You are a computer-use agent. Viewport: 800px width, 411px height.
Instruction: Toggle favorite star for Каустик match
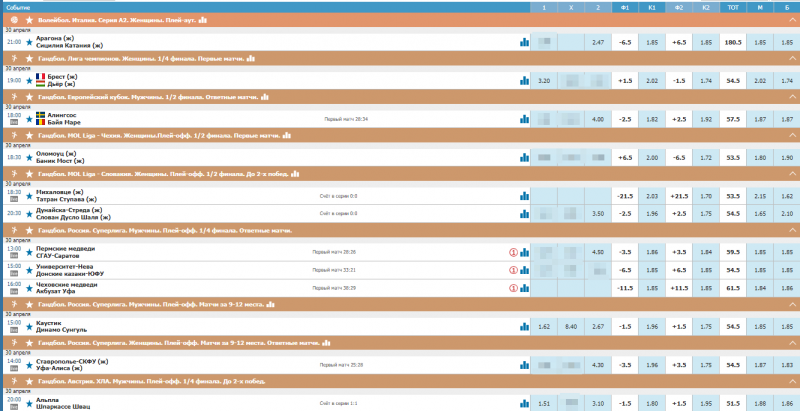click(x=28, y=326)
